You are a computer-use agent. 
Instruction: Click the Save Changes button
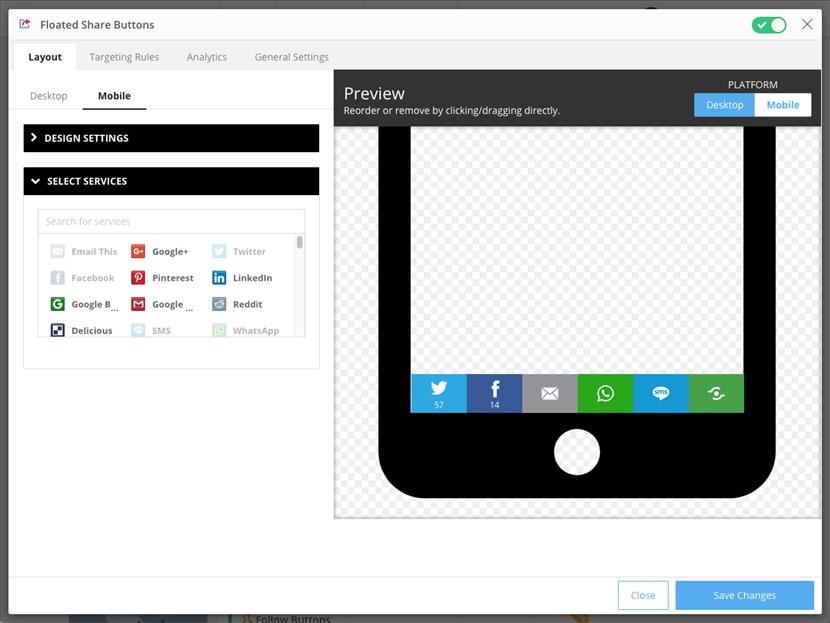point(744,595)
